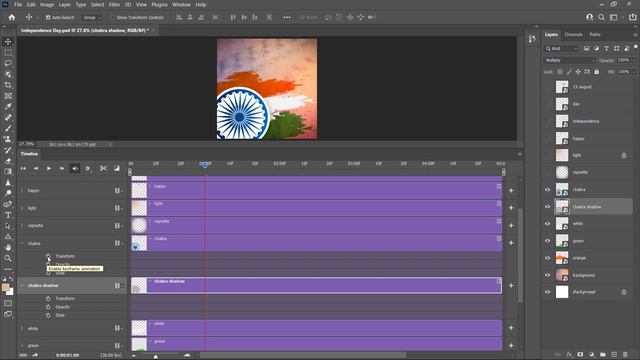Collapse the chakra shadow track in timeline
The height and width of the screenshot is (360, 640).
click(x=22, y=286)
